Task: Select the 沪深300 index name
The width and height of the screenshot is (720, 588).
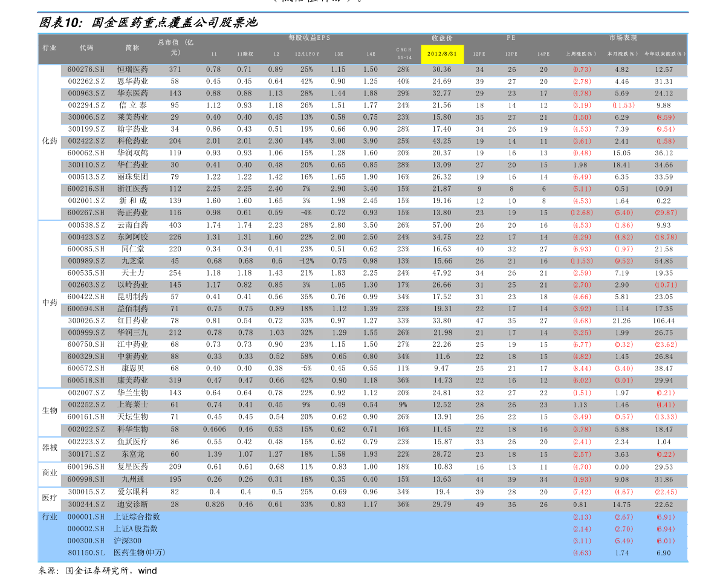Action: 127,541
